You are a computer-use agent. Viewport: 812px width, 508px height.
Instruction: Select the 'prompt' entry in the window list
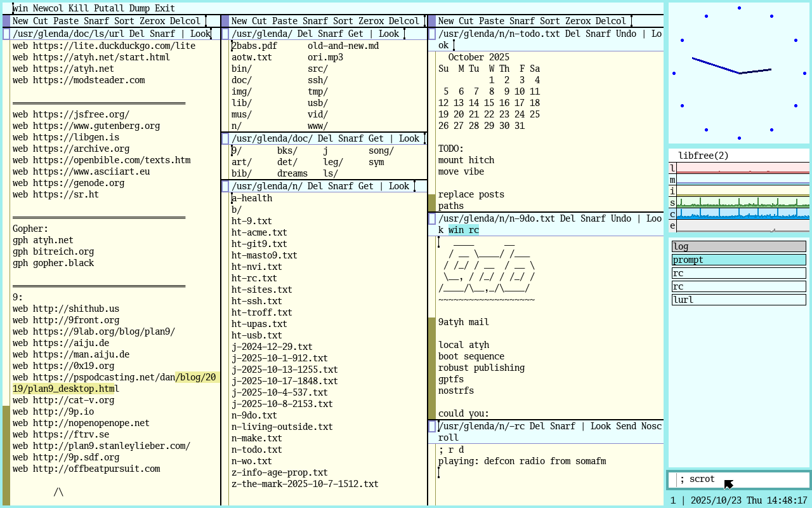738,260
